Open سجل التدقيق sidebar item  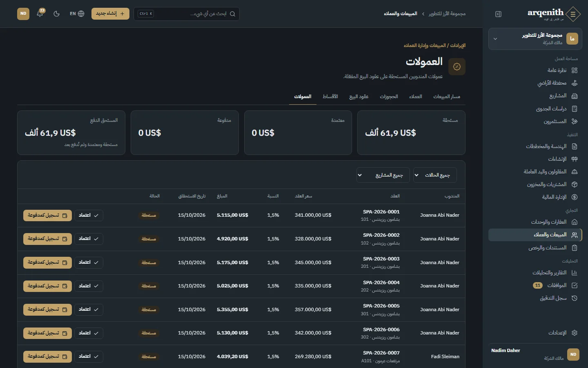tap(535, 298)
